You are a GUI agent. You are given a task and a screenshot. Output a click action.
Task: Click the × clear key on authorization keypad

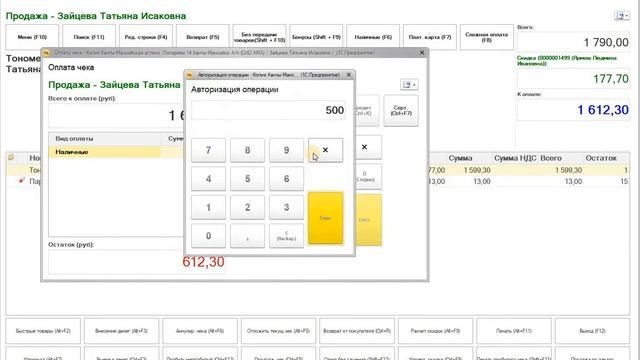tap(325, 150)
